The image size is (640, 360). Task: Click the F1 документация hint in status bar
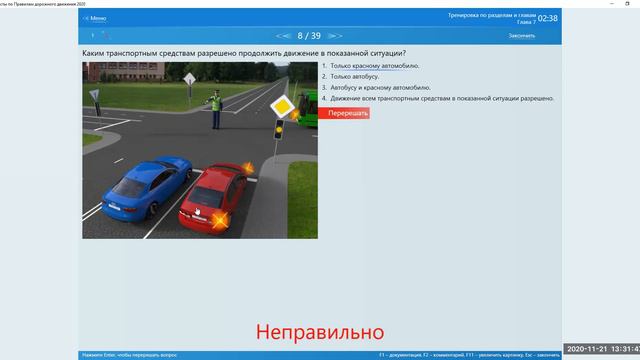click(x=400, y=355)
